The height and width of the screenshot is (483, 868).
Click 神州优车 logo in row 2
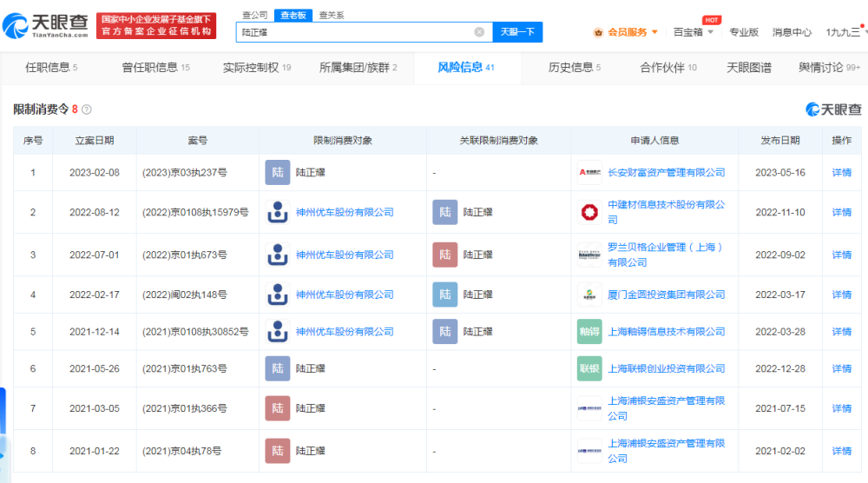277,212
